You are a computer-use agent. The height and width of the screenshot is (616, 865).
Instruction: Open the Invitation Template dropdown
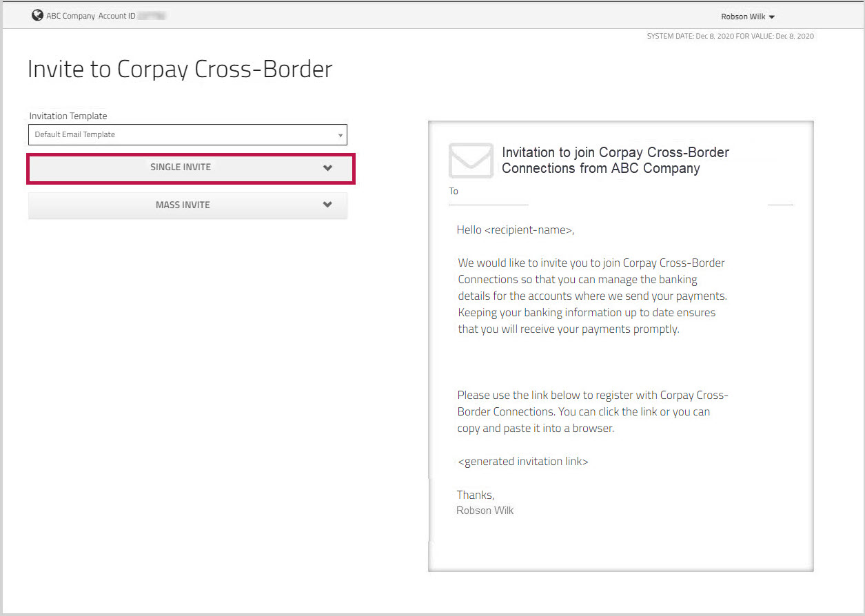(187, 134)
